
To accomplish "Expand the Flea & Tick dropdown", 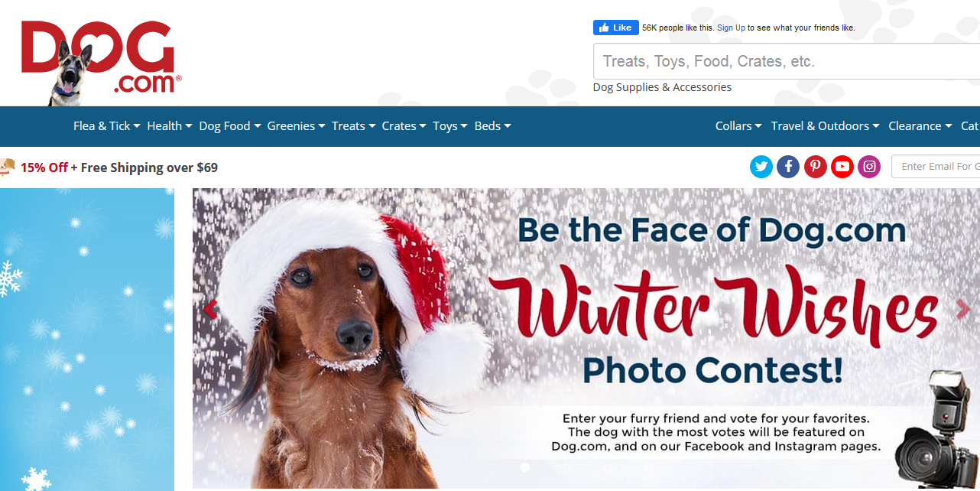I will coord(107,126).
